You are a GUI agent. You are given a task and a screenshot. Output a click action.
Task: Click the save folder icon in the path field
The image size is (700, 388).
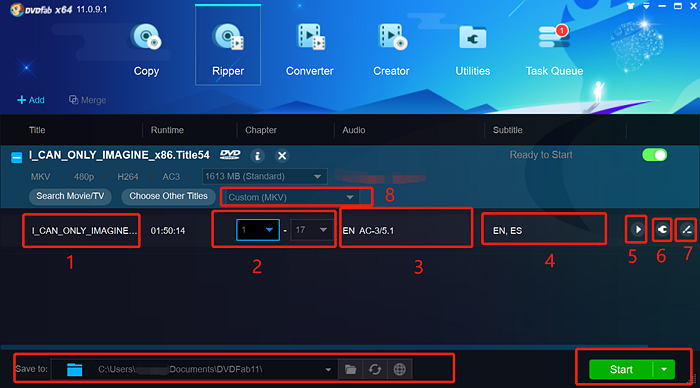74,369
